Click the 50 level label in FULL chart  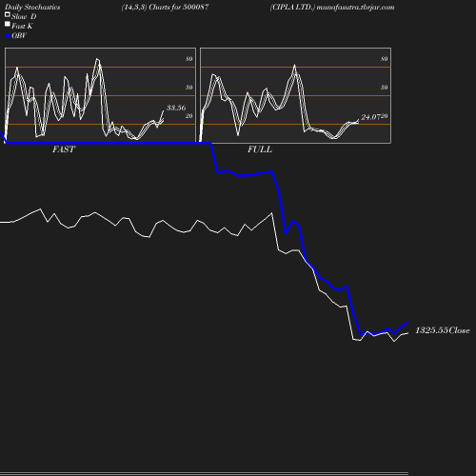[385, 88]
